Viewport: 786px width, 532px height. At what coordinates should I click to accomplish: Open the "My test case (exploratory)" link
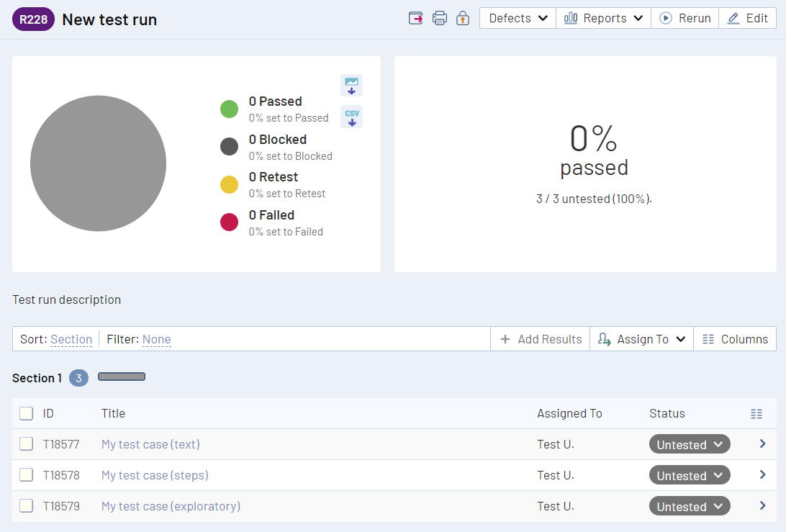tap(171, 506)
